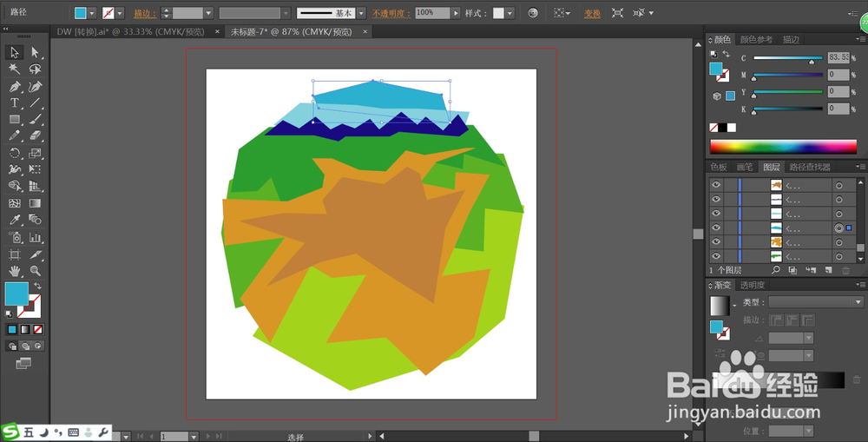
Task: Select the Hand tool
Action: point(15,271)
